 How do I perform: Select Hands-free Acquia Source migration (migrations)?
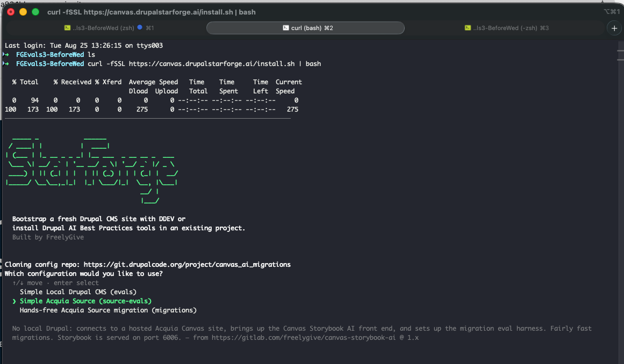(x=108, y=310)
